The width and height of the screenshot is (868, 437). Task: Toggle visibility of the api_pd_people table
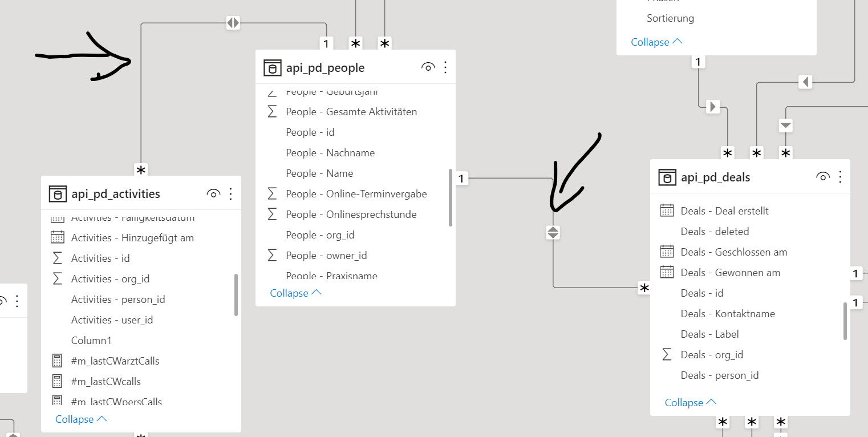tap(428, 68)
